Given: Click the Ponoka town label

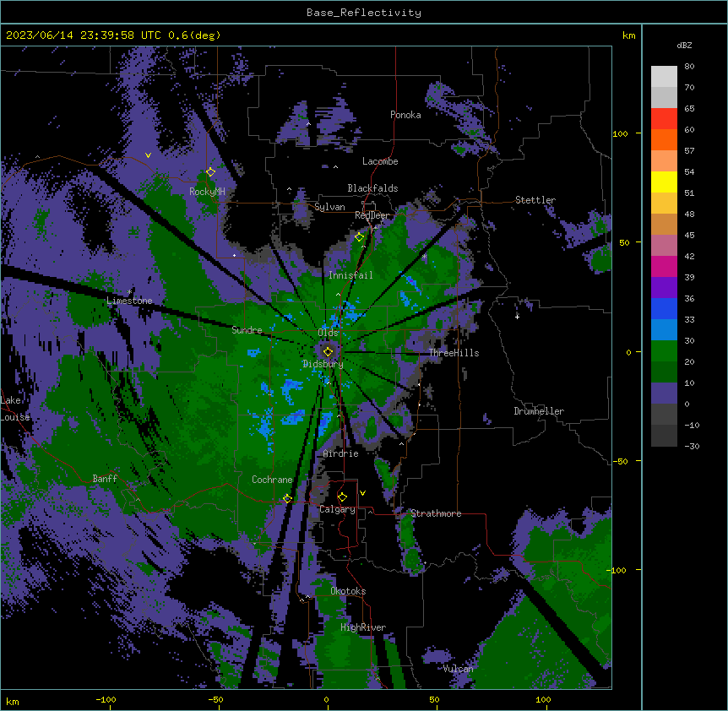Looking at the screenshot, I should tap(405, 115).
